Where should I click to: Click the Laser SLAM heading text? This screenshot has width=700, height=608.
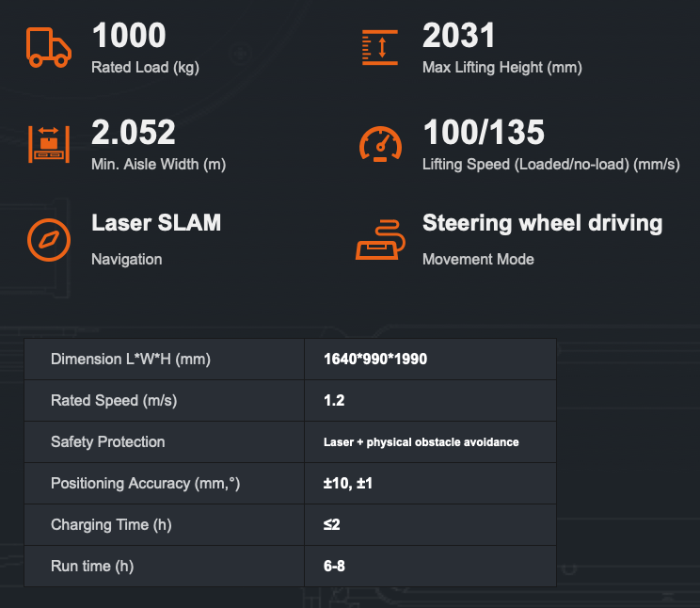[x=156, y=222]
